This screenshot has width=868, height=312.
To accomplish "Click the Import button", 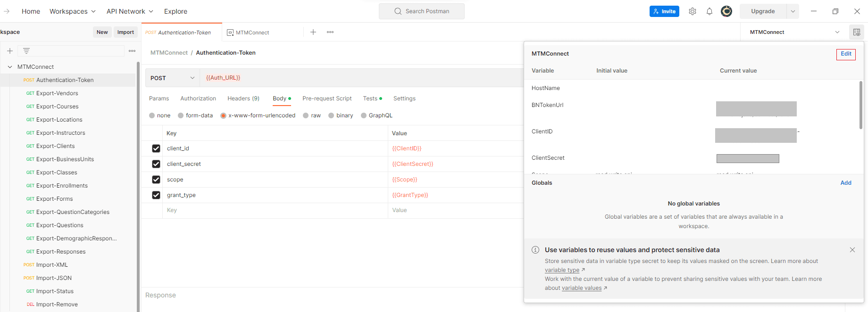I will pos(125,32).
